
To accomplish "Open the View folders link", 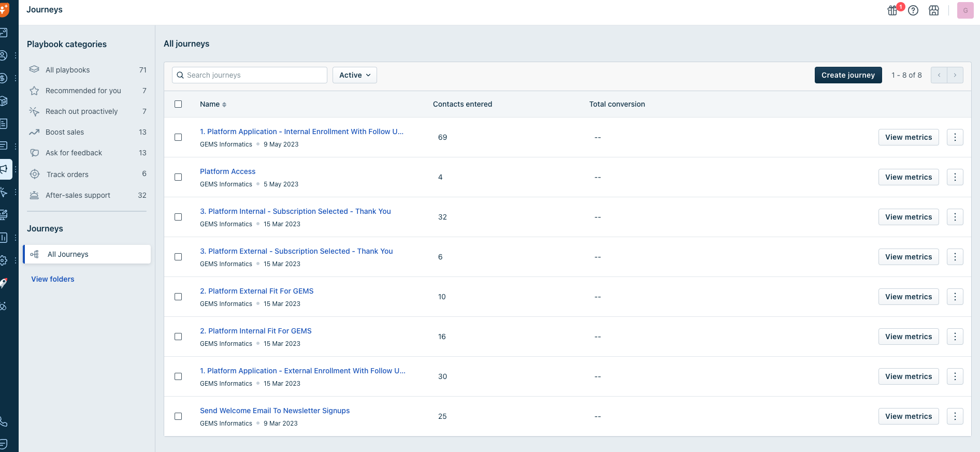I will [x=53, y=279].
